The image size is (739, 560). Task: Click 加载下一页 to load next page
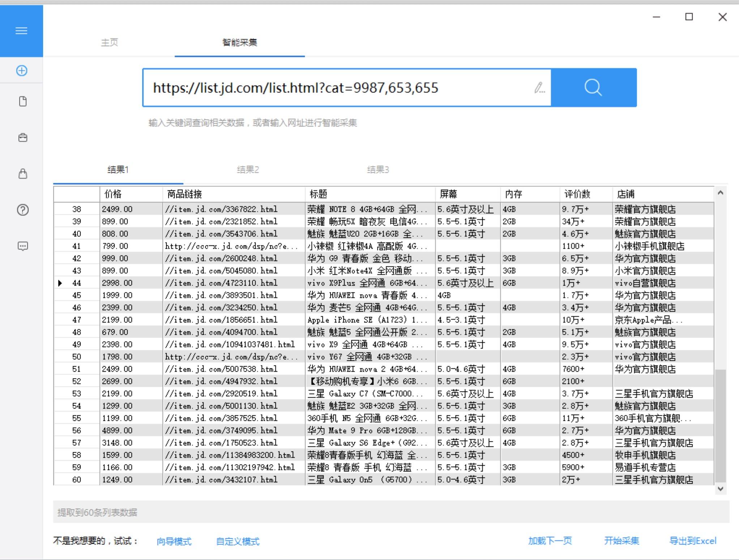550,541
